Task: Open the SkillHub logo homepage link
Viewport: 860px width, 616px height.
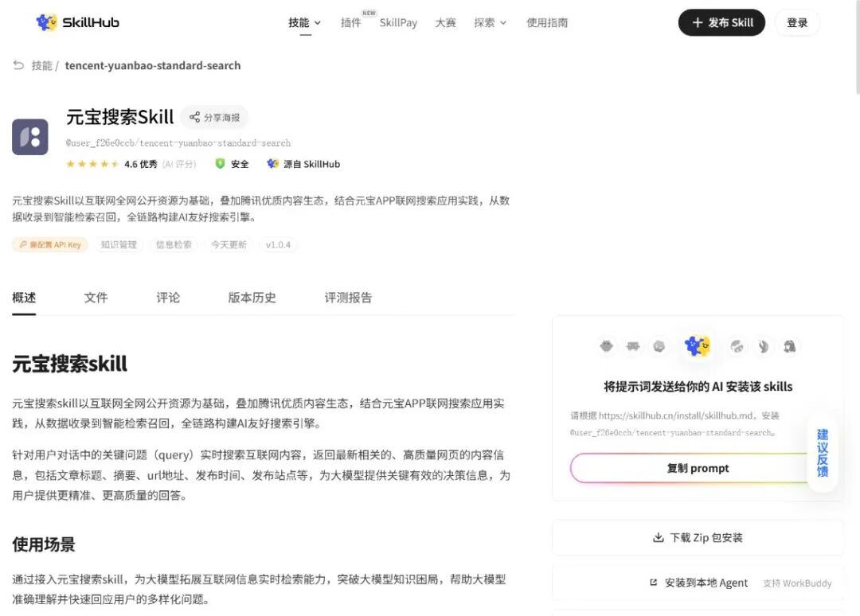Action: point(77,22)
